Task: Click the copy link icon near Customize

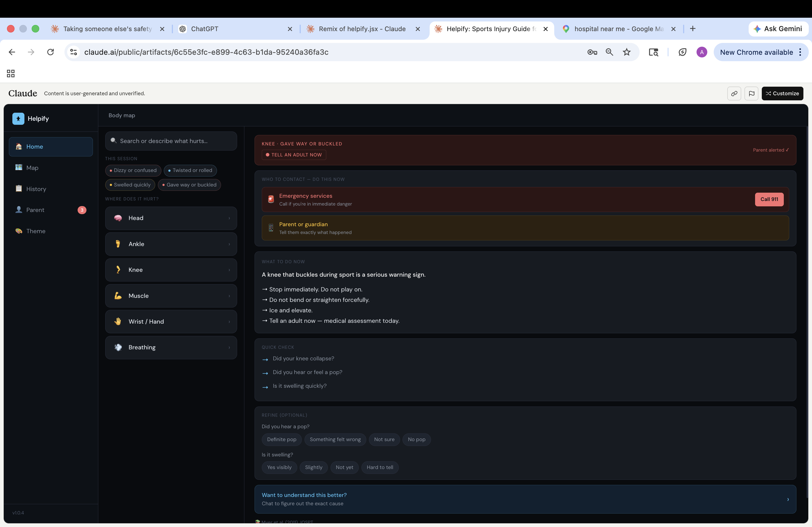Action: coord(734,93)
